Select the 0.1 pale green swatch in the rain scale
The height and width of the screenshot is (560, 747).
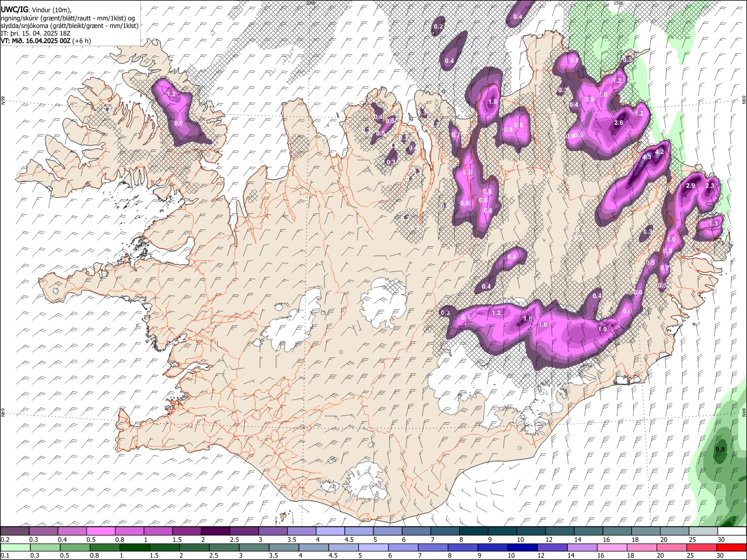(x=15, y=548)
